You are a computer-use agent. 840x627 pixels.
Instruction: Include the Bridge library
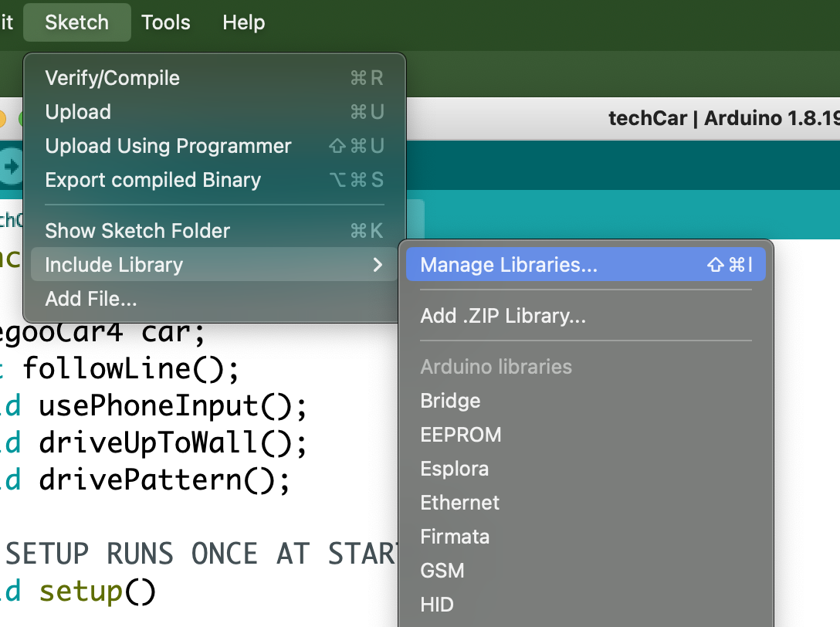(450, 401)
